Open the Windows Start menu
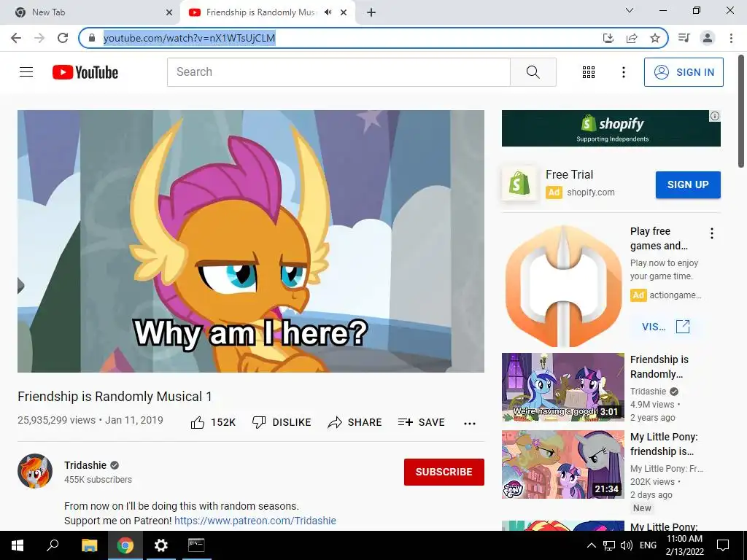Screen dimensions: 747x560 (18, 545)
